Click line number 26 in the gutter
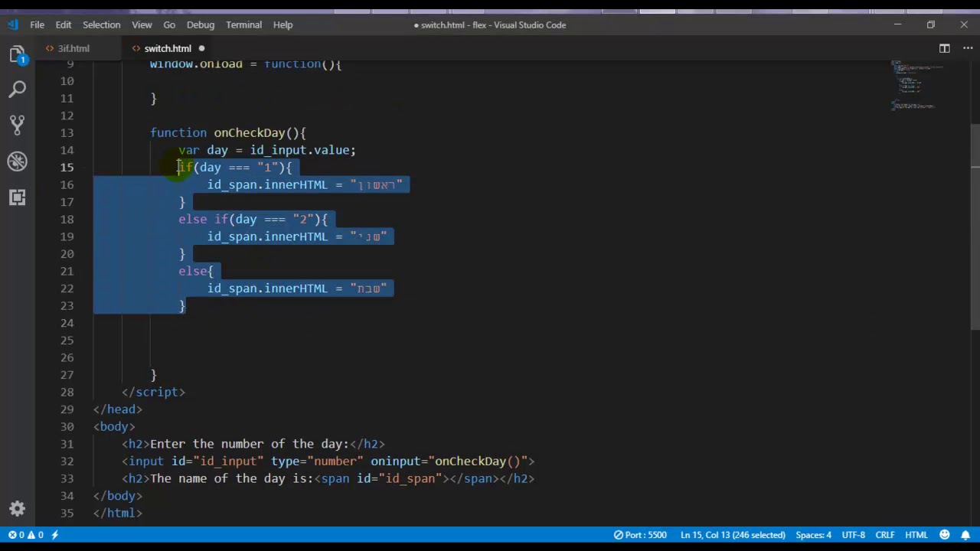The image size is (980, 551). (67, 357)
